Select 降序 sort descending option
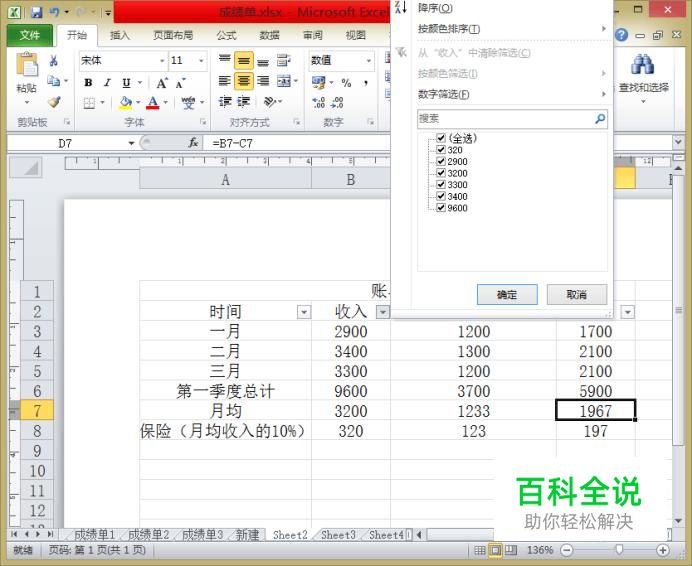 [x=435, y=8]
